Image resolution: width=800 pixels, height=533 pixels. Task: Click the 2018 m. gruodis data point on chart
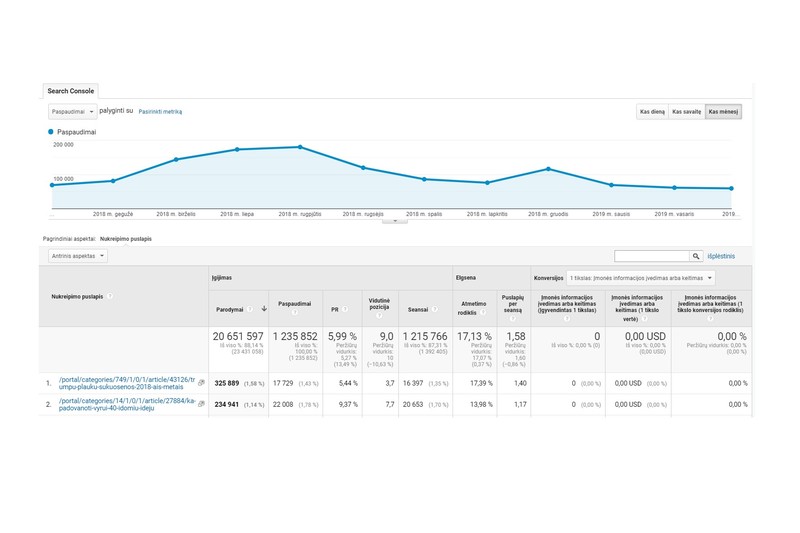point(548,169)
